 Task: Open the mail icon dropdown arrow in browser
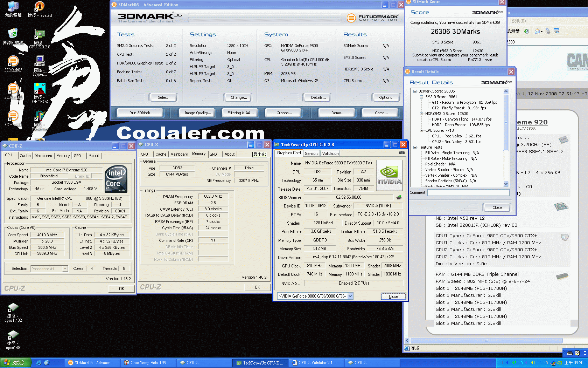[x=542, y=32]
